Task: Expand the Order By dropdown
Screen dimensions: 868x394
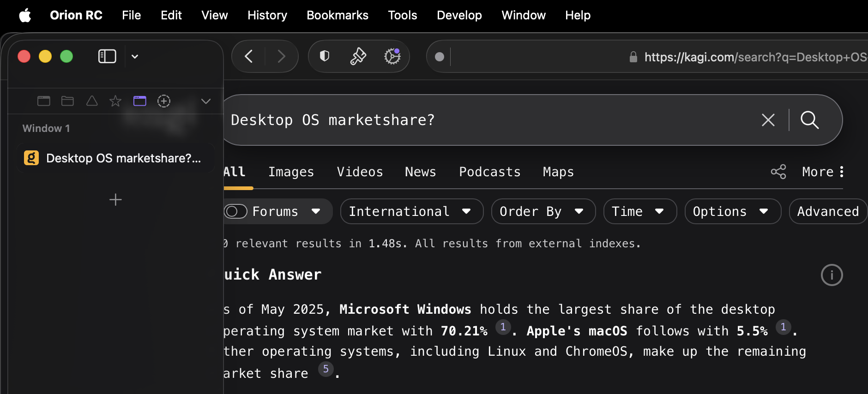Action: (x=543, y=211)
